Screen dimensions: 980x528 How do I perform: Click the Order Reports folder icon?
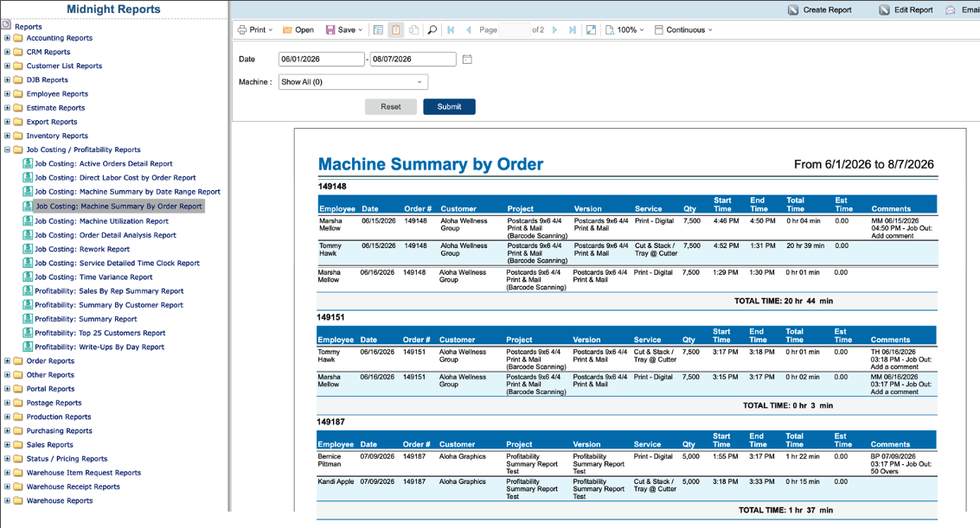[18, 360]
